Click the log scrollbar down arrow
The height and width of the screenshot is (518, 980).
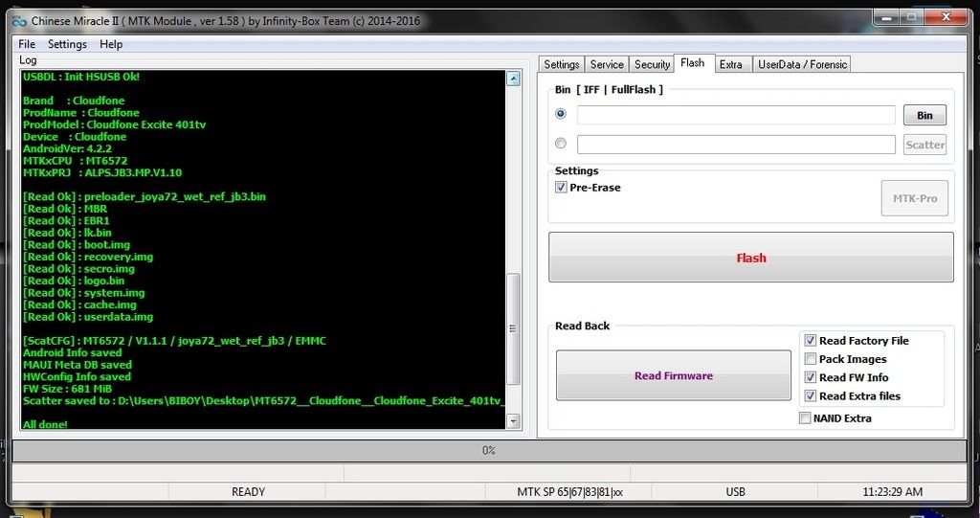click(513, 421)
